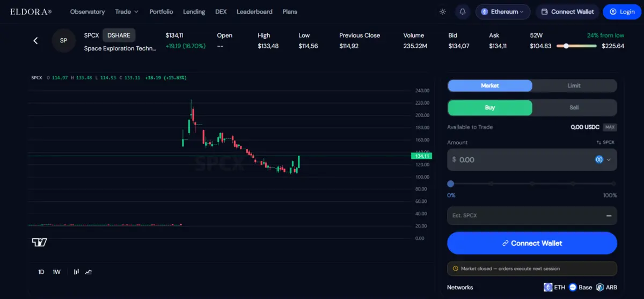The width and height of the screenshot is (644, 299).
Task: Click the '$114,92' previous close value
Action: click(349, 46)
